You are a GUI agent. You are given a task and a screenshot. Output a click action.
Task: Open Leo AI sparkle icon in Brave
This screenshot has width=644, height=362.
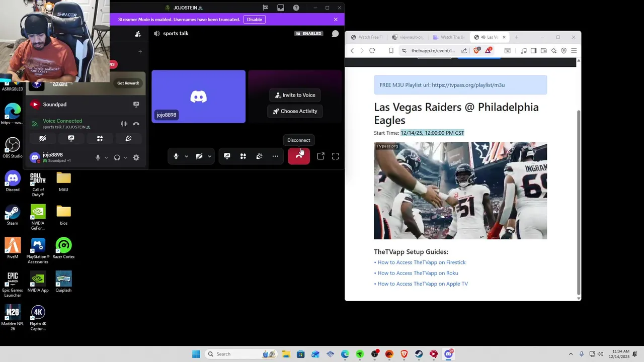(554, 51)
